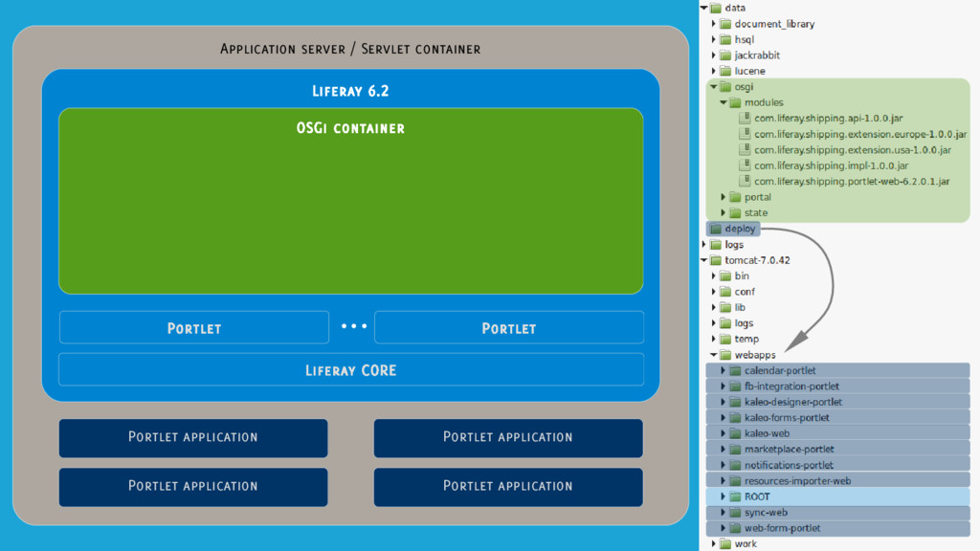Click the jar file icon for shipping.api-1.0.0.jar

pyautogui.click(x=746, y=119)
